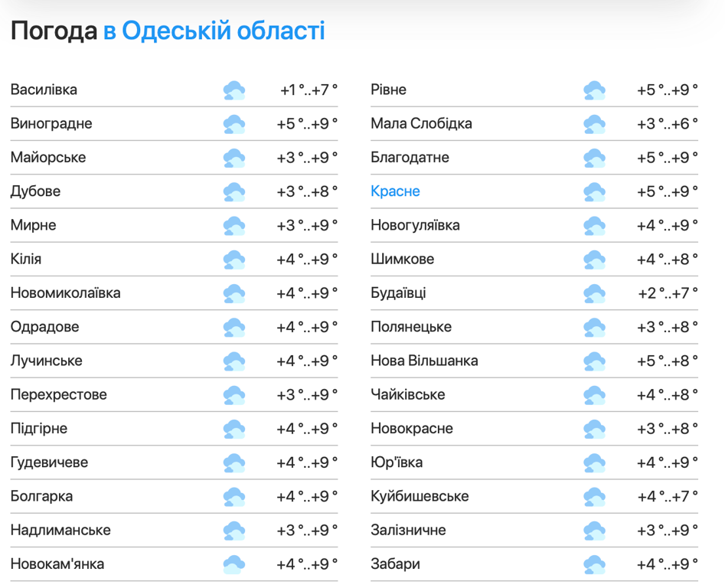Click the cloud icon beside Будаївці
The height and width of the screenshot is (588, 725).
point(594,293)
